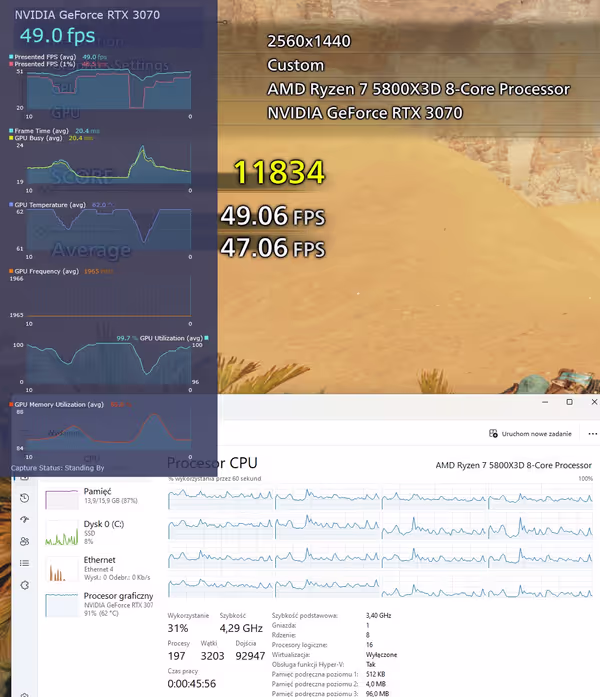Open Users page in Task Manager sidebar
This screenshot has width=600, height=697.
[24, 541]
